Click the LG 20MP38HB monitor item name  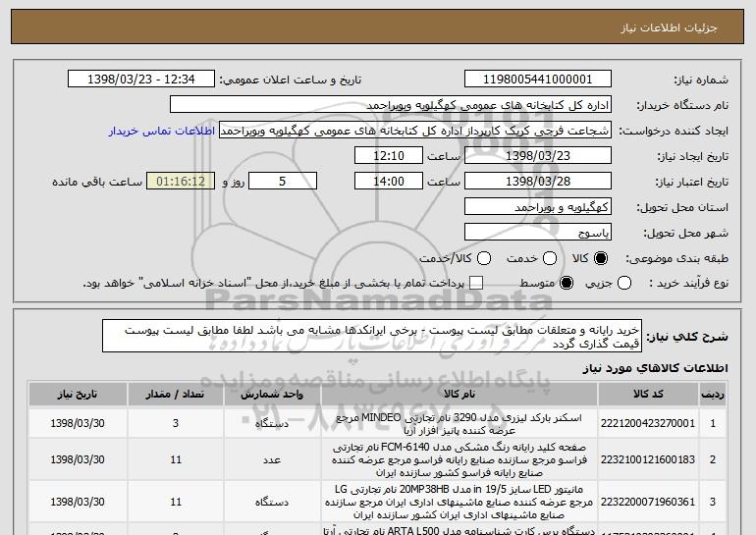coord(459,502)
